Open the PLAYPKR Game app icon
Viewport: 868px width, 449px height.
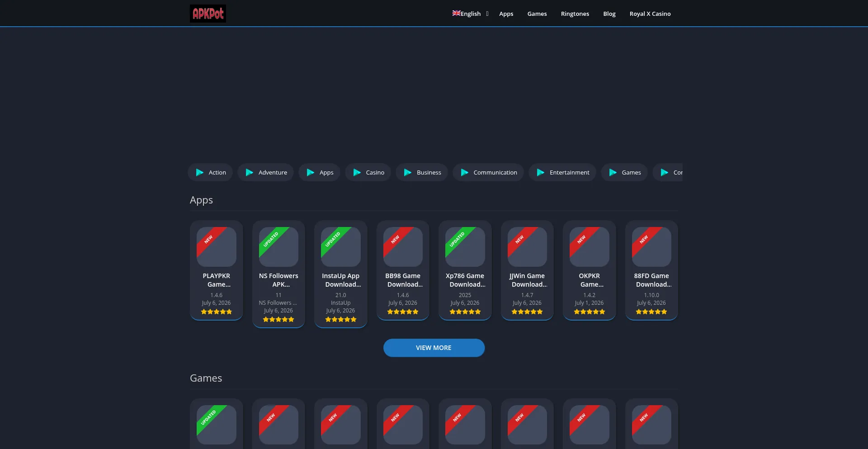[217, 247]
